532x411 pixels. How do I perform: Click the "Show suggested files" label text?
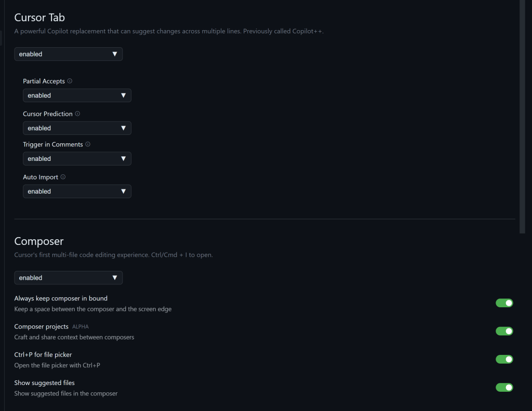coord(45,383)
